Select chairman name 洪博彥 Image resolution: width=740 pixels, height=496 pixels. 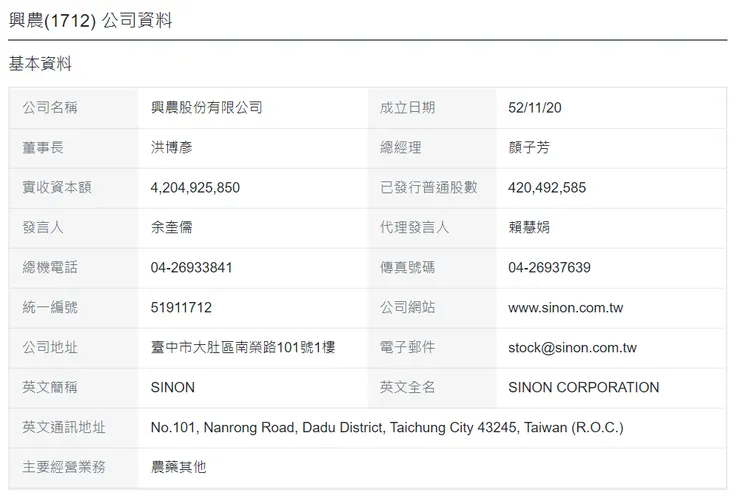click(172, 148)
